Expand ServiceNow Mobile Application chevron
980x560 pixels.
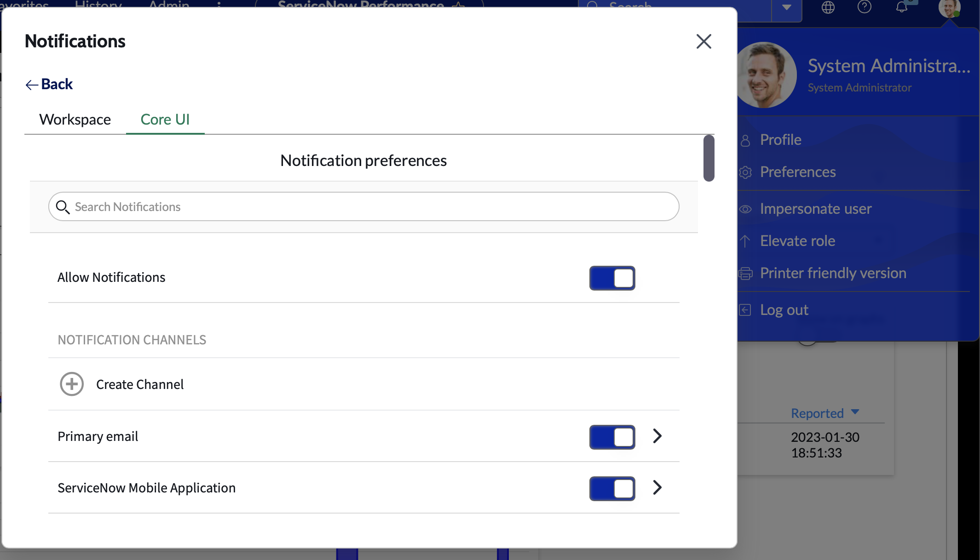point(657,487)
